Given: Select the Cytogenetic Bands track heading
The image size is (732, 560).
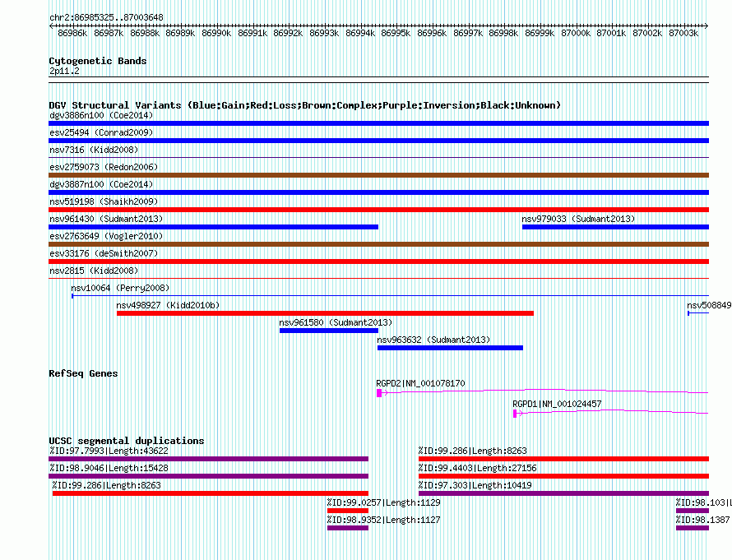Looking at the screenshot, I should 98,61.
